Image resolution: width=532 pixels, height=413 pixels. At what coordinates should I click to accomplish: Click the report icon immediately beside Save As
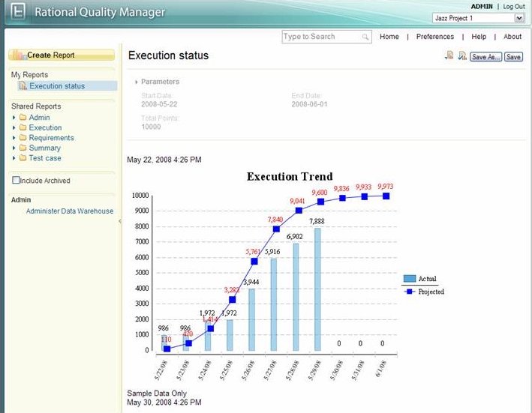pyautogui.click(x=462, y=56)
